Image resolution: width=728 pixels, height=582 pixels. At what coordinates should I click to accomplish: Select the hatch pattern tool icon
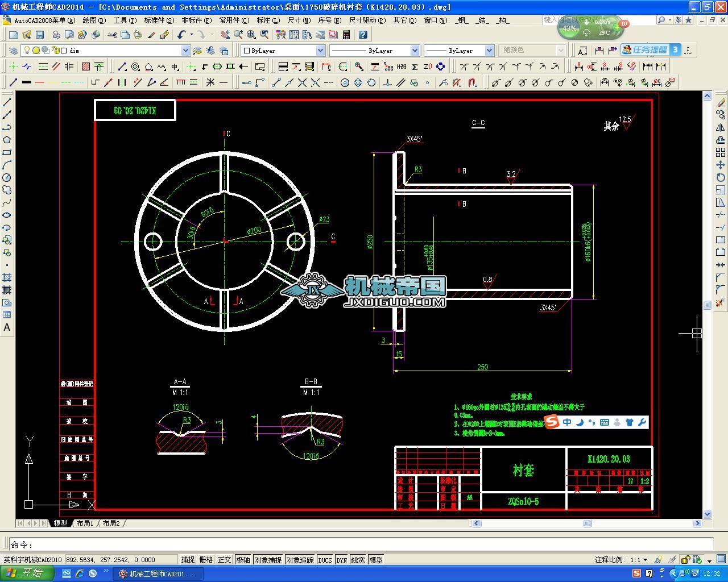[86, 66]
